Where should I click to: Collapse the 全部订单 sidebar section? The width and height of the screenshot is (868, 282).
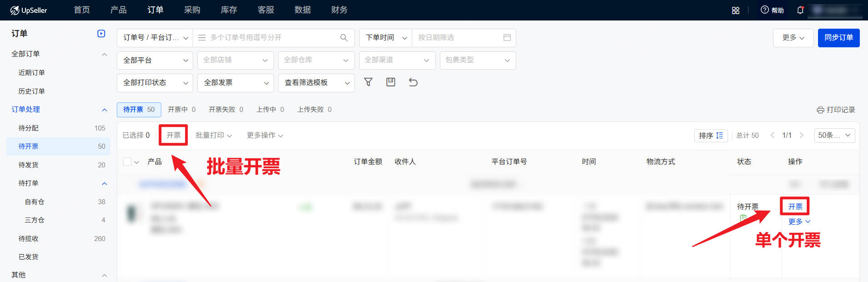(x=105, y=54)
